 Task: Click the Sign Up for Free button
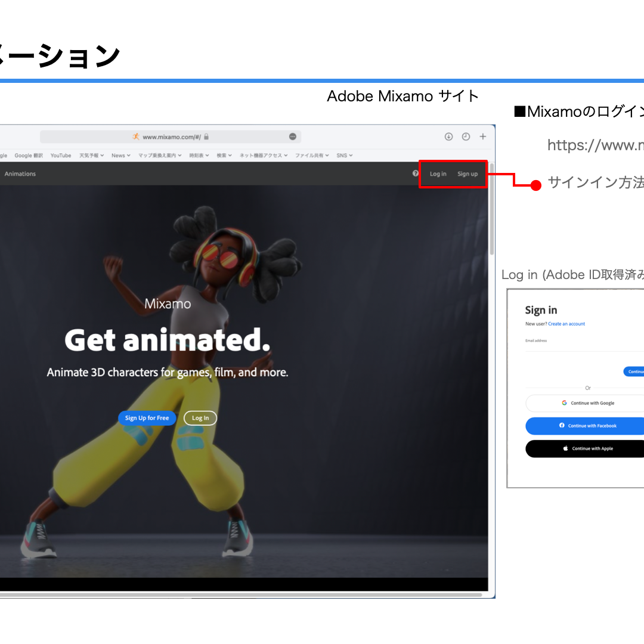[x=147, y=418]
